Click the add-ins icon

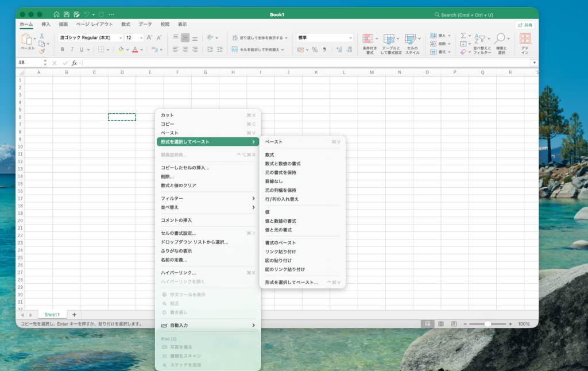tap(525, 39)
